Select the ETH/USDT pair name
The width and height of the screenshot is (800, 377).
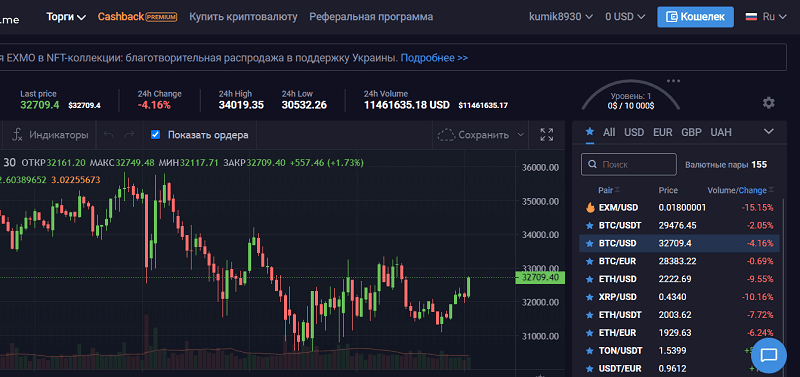(x=620, y=315)
